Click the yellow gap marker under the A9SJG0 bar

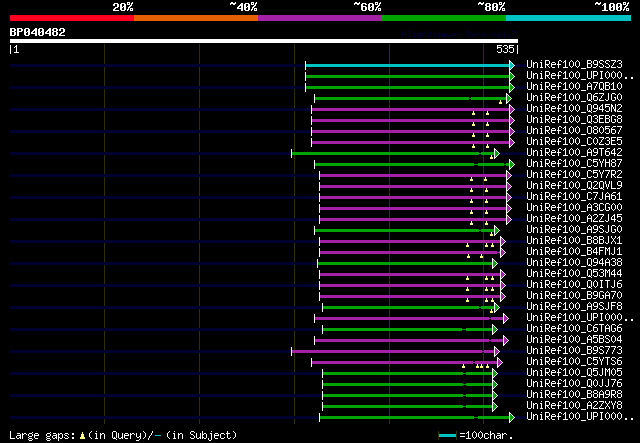491,234
